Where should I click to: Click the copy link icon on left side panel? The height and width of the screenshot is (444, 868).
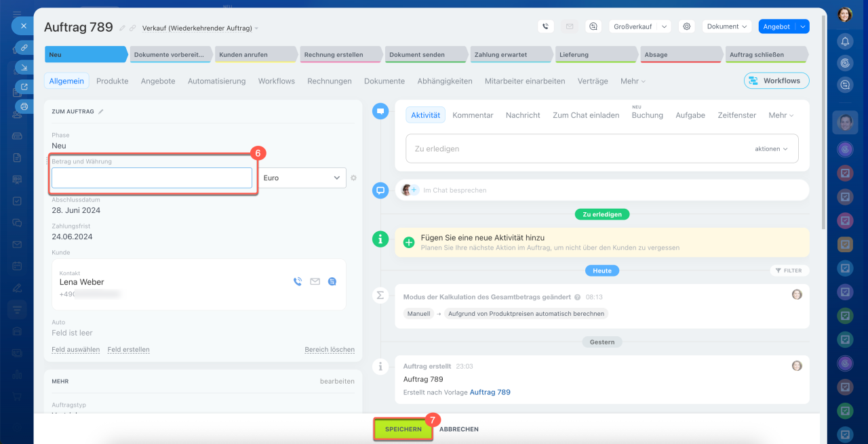click(x=24, y=47)
